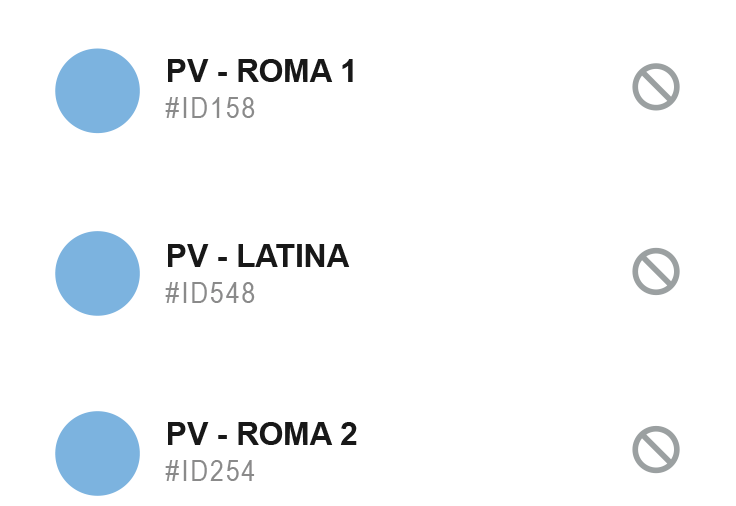Click the block icon for PV - LATINA

pyautogui.click(x=656, y=271)
